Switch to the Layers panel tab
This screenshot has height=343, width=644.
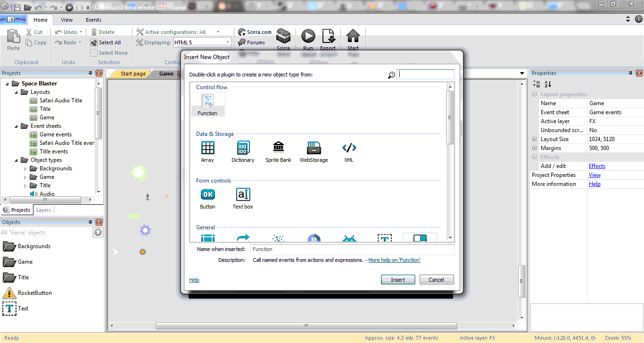pyautogui.click(x=43, y=210)
